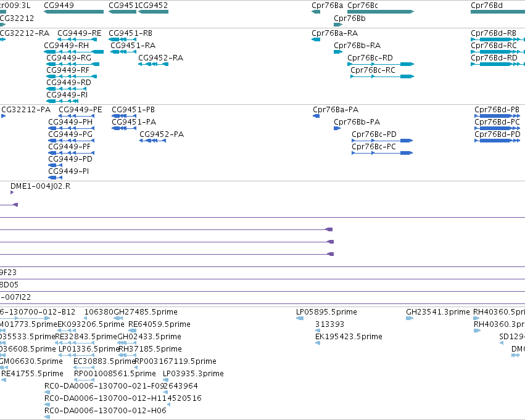Select protein label Cpr76Ba-PA
This screenshot has width=525, height=420.
tap(336, 110)
